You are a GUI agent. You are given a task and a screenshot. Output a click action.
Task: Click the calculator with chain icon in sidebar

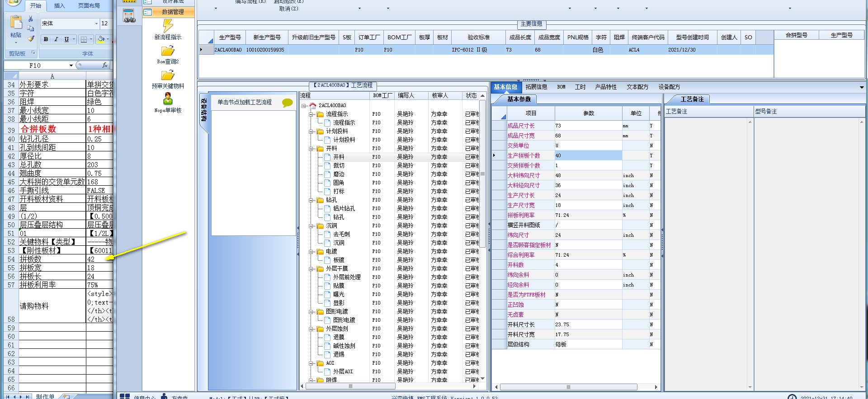(129, 15)
